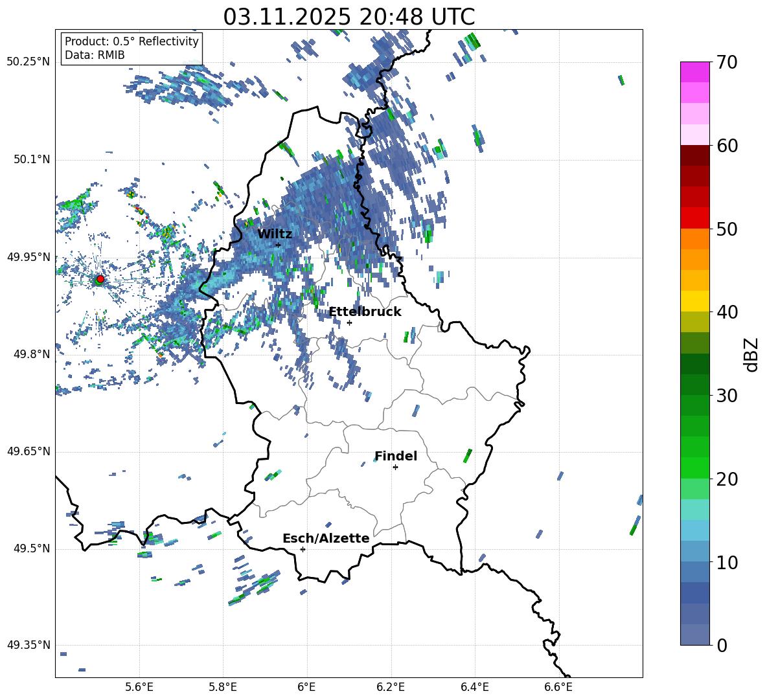Click the 5.8°E longitude label
767x700 pixels.
(x=223, y=687)
